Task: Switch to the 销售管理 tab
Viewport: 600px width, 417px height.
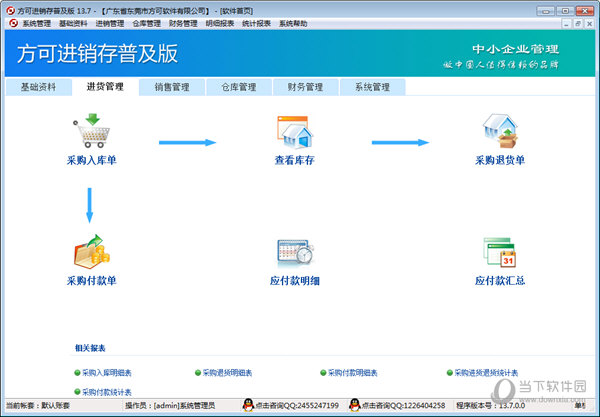Action: (x=172, y=87)
